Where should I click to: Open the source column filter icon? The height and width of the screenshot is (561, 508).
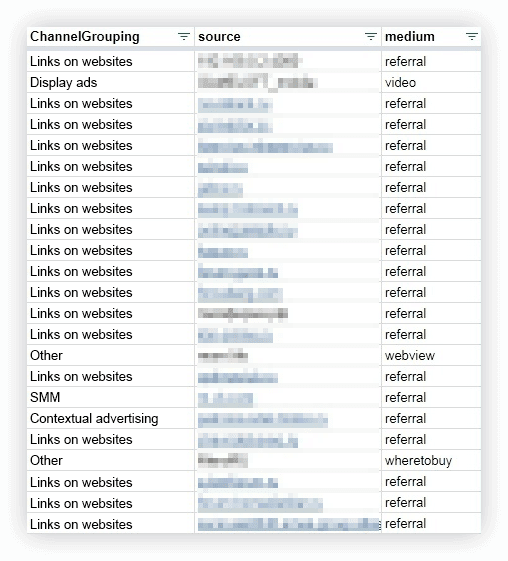coord(371,36)
